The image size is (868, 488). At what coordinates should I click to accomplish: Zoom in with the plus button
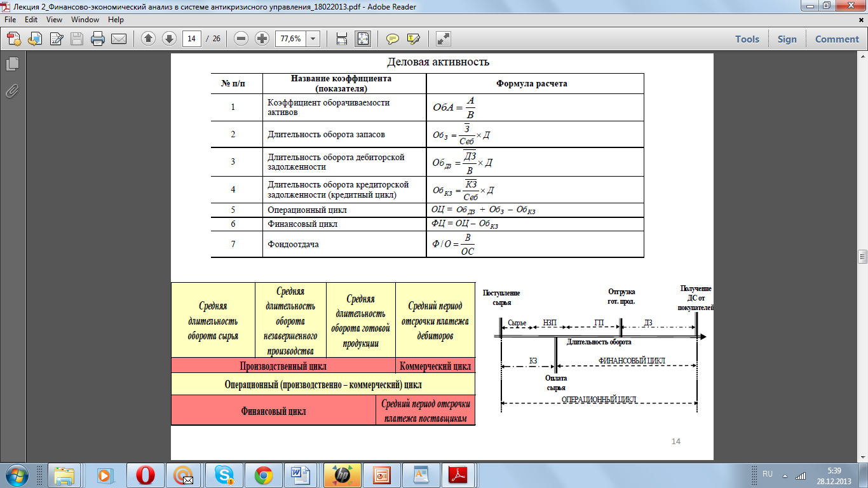click(262, 39)
